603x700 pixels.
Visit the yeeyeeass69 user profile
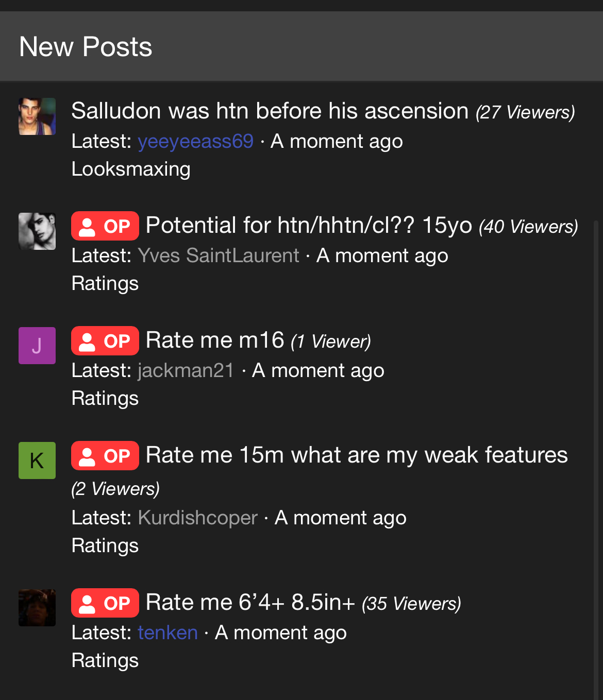pyautogui.click(x=195, y=142)
